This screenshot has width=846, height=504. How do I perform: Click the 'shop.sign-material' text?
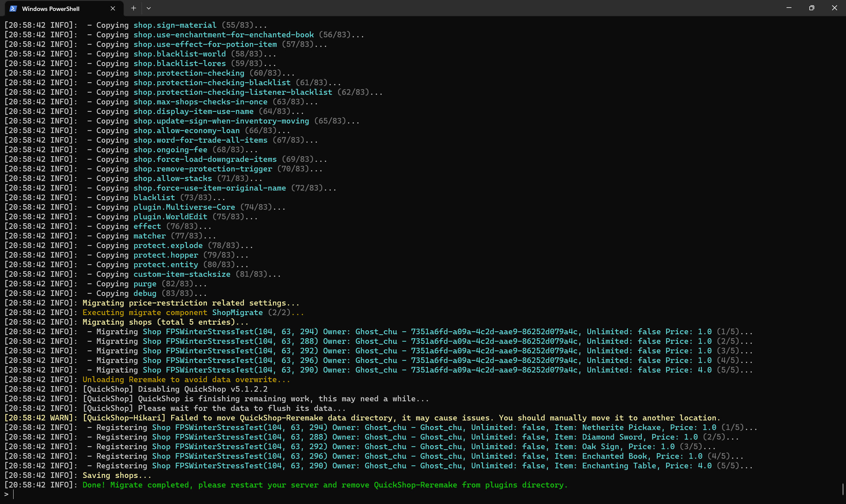pos(175,25)
